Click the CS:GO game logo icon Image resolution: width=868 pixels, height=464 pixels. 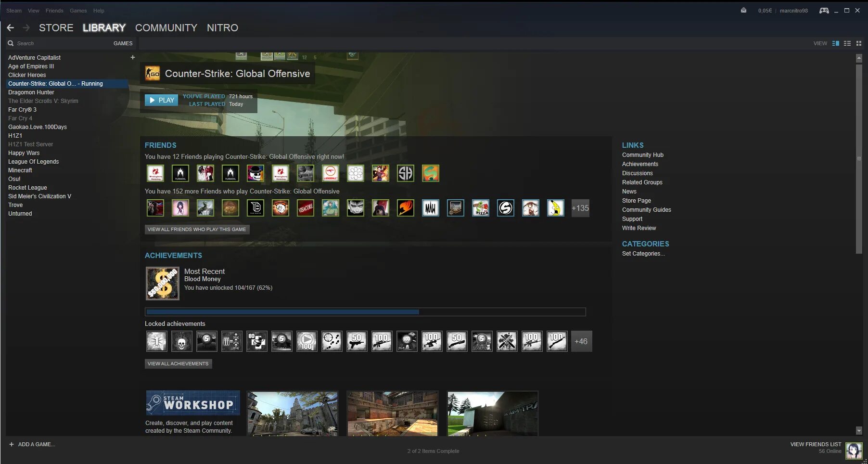pyautogui.click(x=153, y=74)
